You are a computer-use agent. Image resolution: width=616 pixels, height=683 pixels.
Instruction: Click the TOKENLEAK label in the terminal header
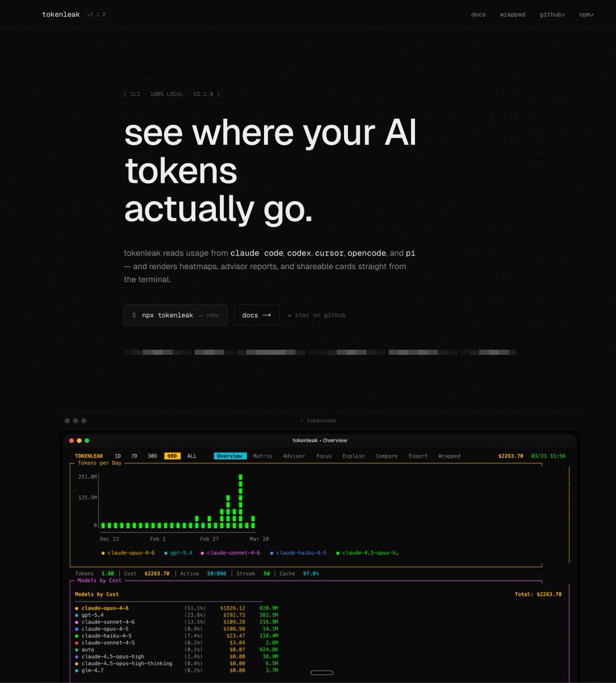tap(89, 456)
